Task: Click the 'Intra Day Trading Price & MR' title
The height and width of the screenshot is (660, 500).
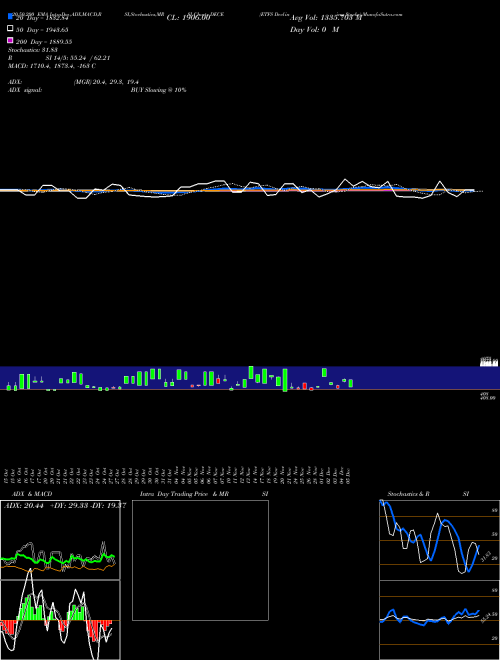Action: [184, 494]
